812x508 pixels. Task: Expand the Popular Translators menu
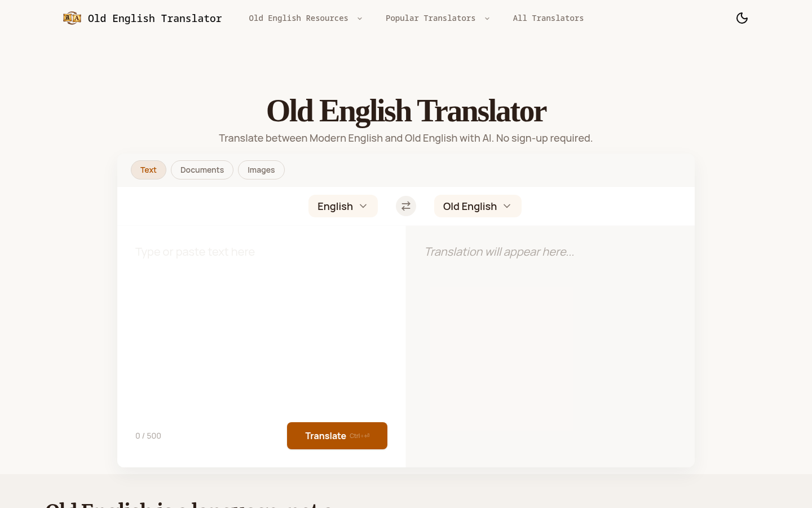point(438,18)
